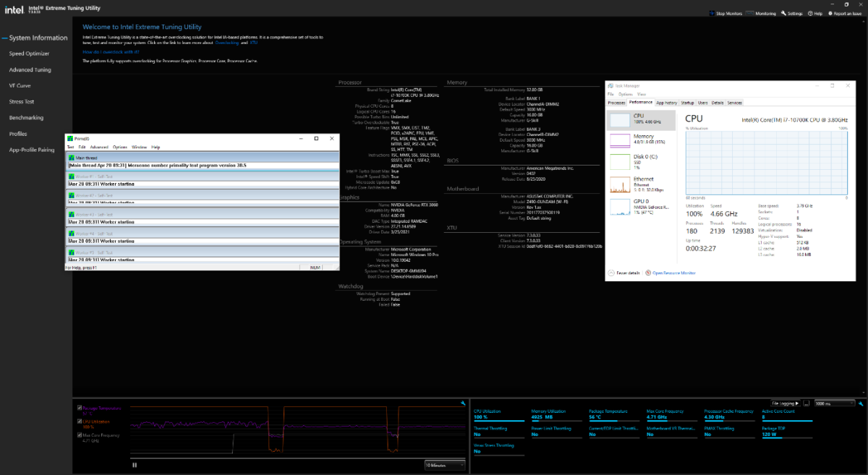Click the File Logging button
The height and width of the screenshot is (475, 868).
click(x=784, y=403)
